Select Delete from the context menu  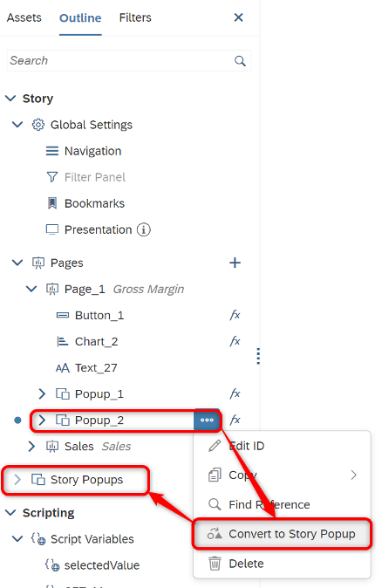[x=283, y=564]
